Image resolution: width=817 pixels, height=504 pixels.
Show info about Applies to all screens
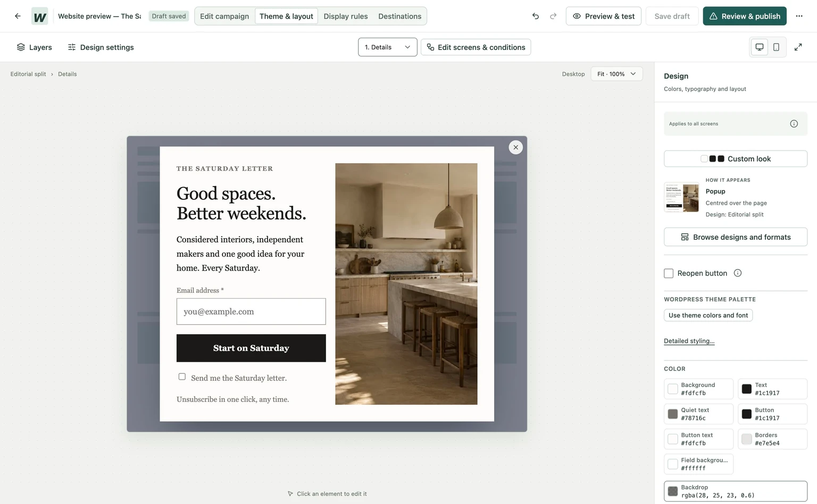point(794,124)
